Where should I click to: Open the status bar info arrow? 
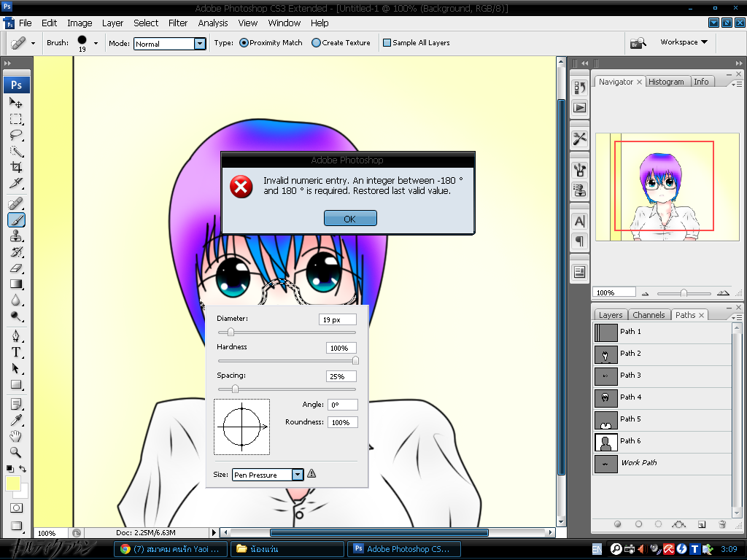point(214,532)
